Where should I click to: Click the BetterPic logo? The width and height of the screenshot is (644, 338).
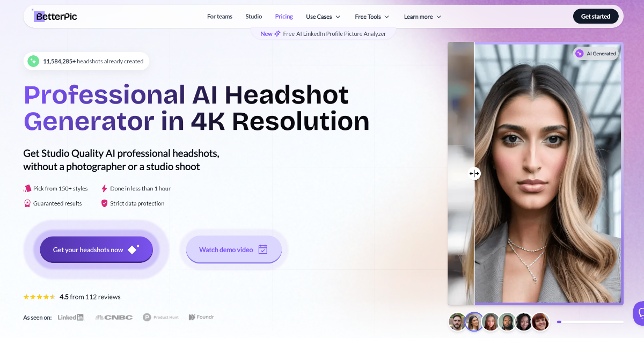[55, 17]
